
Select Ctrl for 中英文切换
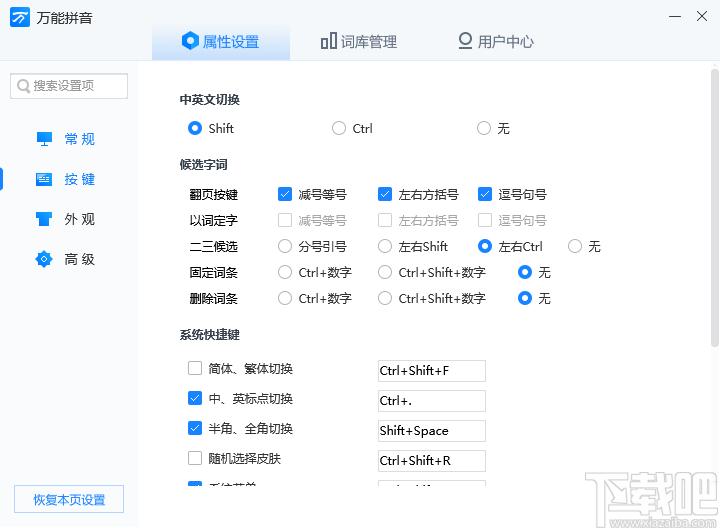339,128
